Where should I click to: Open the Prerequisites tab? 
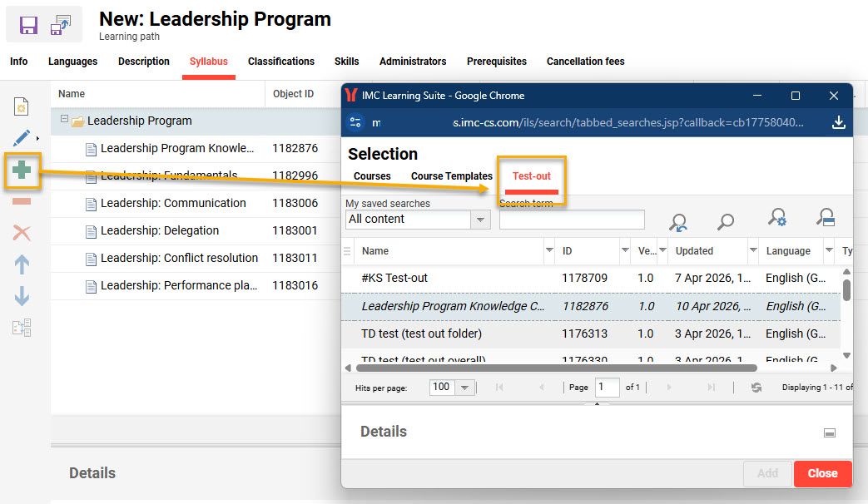(x=496, y=62)
